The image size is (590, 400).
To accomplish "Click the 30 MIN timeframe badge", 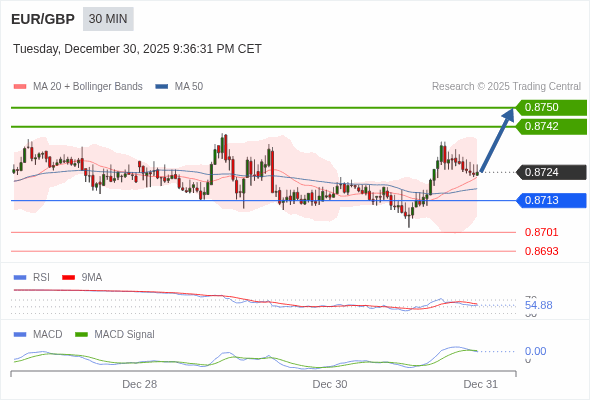I will 108,19.
